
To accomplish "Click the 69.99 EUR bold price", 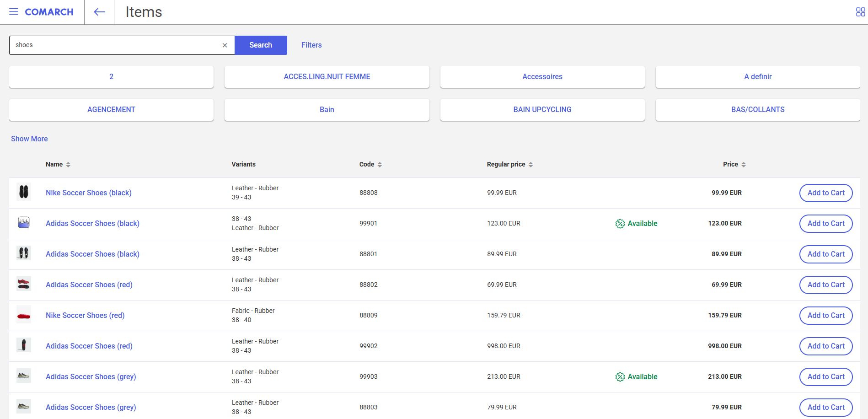I will click(x=727, y=285).
